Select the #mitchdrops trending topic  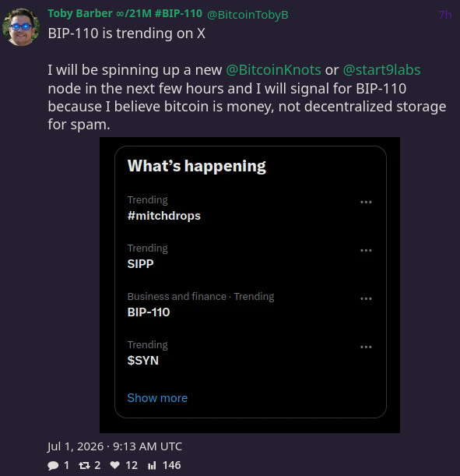click(x=164, y=216)
